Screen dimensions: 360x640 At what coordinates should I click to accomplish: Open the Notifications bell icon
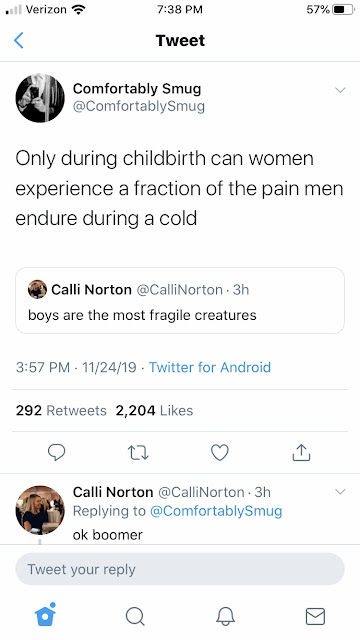click(225, 616)
